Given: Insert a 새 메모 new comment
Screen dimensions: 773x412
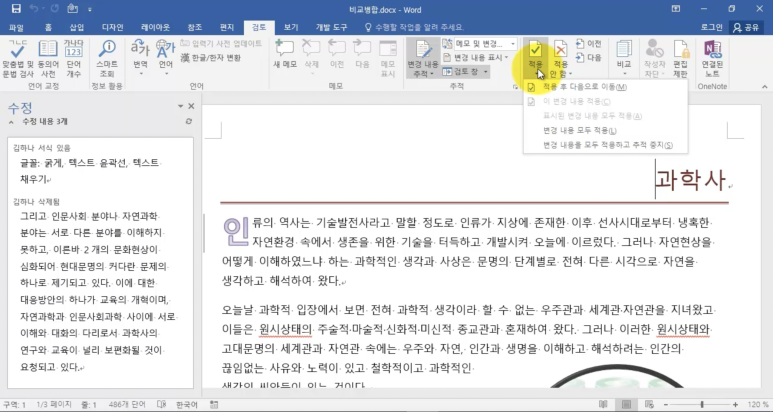Looking at the screenshot, I should pos(285,55).
